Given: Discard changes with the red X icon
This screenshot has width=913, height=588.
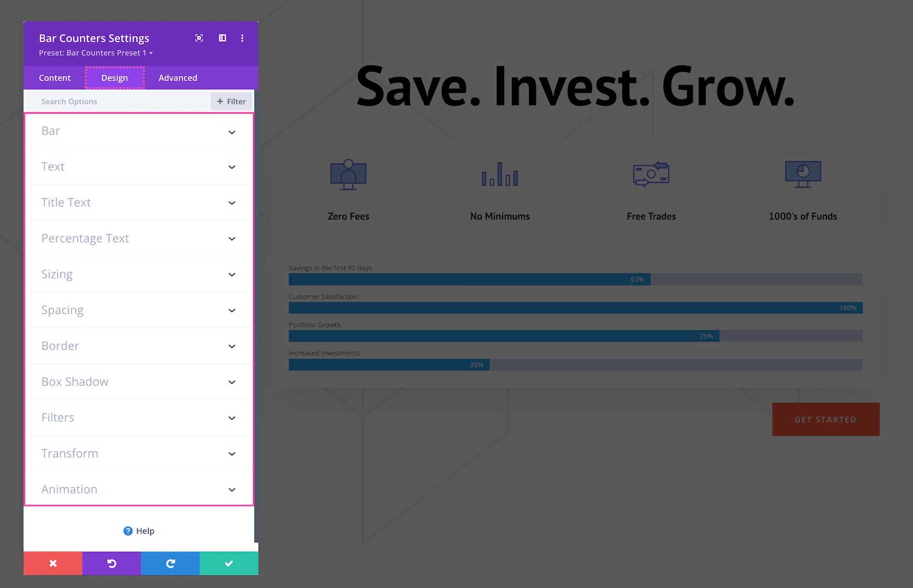Looking at the screenshot, I should 53,563.
